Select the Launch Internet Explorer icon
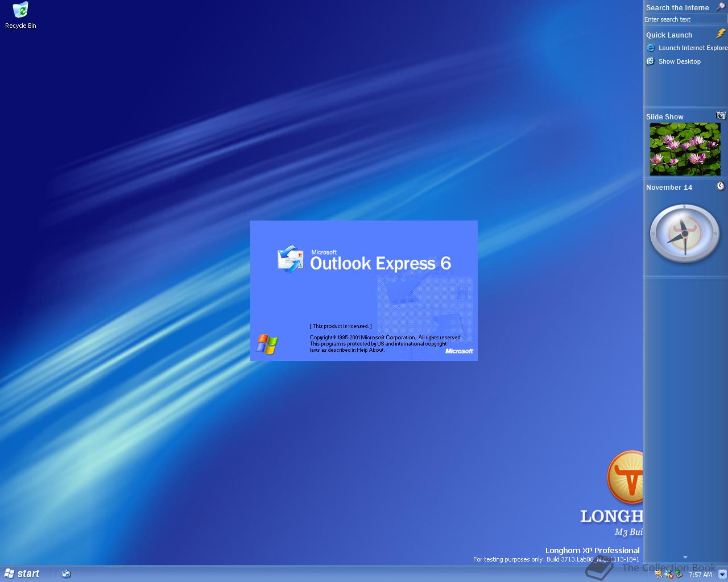Image resolution: width=728 pixels, height=582 pixels. [650, 48]
